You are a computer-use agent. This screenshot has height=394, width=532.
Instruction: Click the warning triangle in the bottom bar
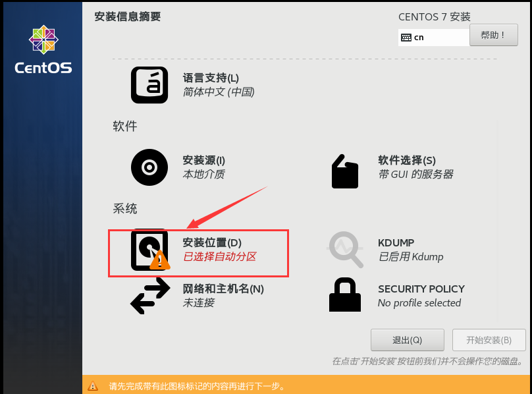click(93, 386)
